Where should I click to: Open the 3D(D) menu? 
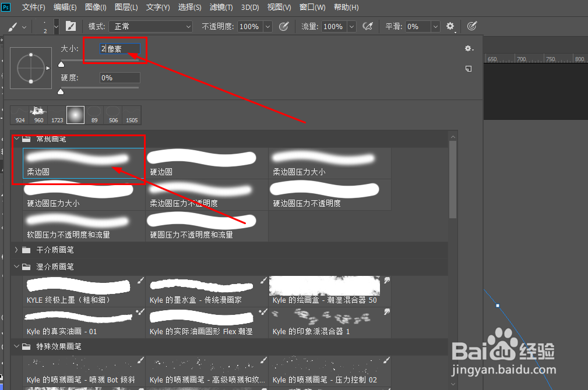click(250, 7)
